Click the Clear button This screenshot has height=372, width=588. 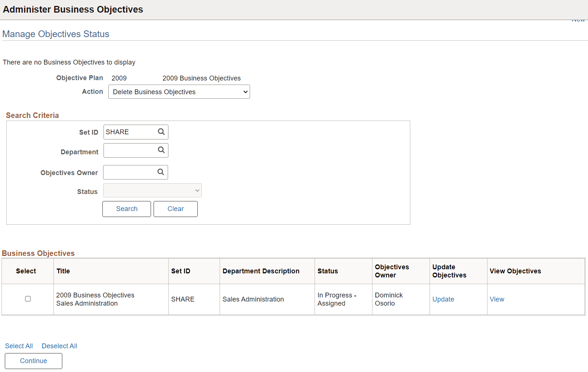pyautogui.click(x=175, y=209)
